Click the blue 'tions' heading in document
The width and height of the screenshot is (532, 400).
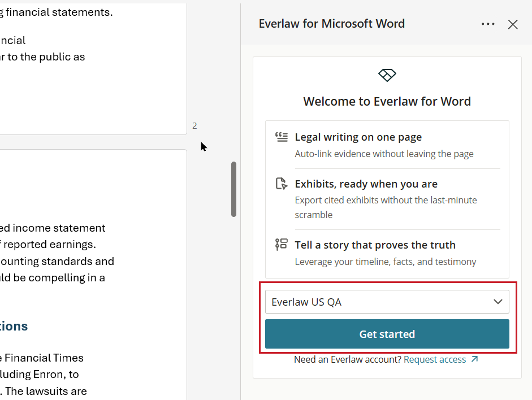tap(14, 326)
